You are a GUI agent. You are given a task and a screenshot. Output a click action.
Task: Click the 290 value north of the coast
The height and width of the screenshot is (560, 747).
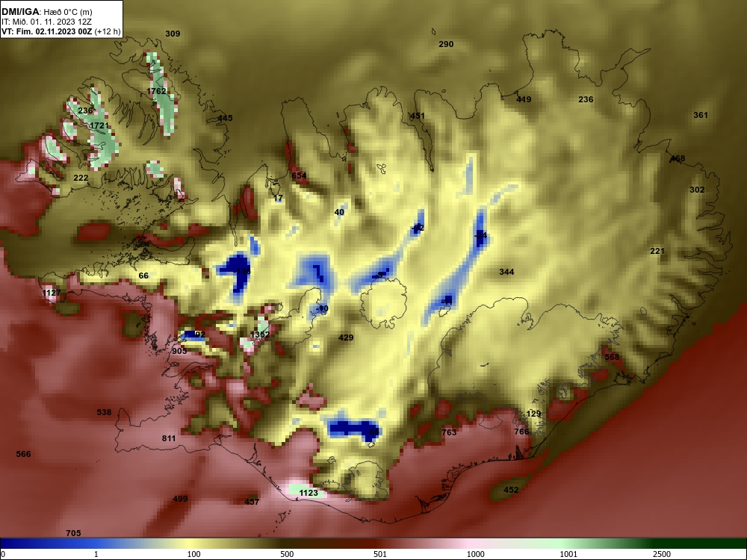pyautogui.click(x=446, y=44)
